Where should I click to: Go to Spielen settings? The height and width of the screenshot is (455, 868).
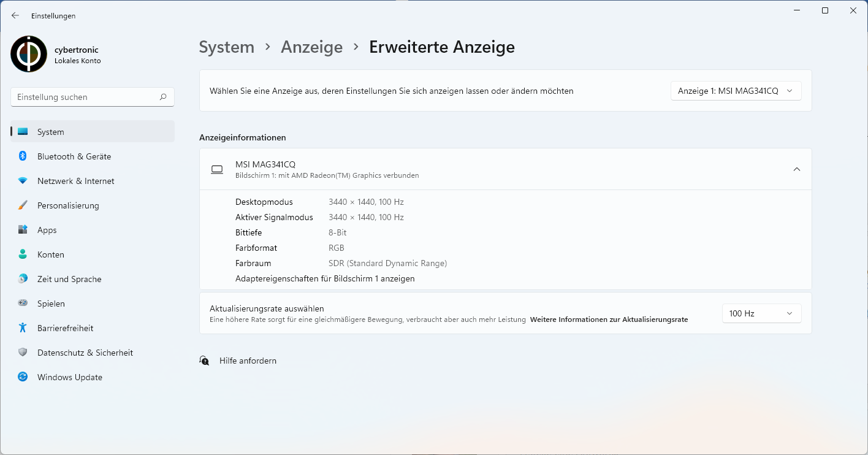(93, 304)
